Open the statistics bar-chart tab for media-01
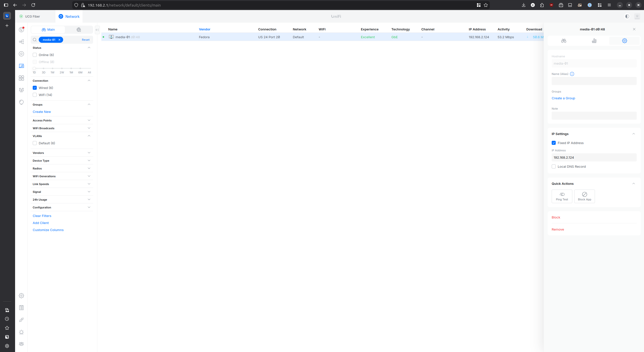Screen dimensions: 644x352 tap(594, 40)
